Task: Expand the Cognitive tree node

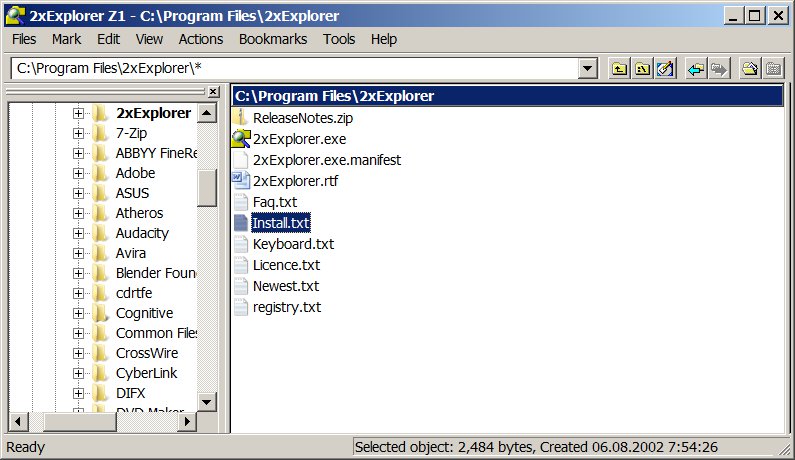Action: 78,313
